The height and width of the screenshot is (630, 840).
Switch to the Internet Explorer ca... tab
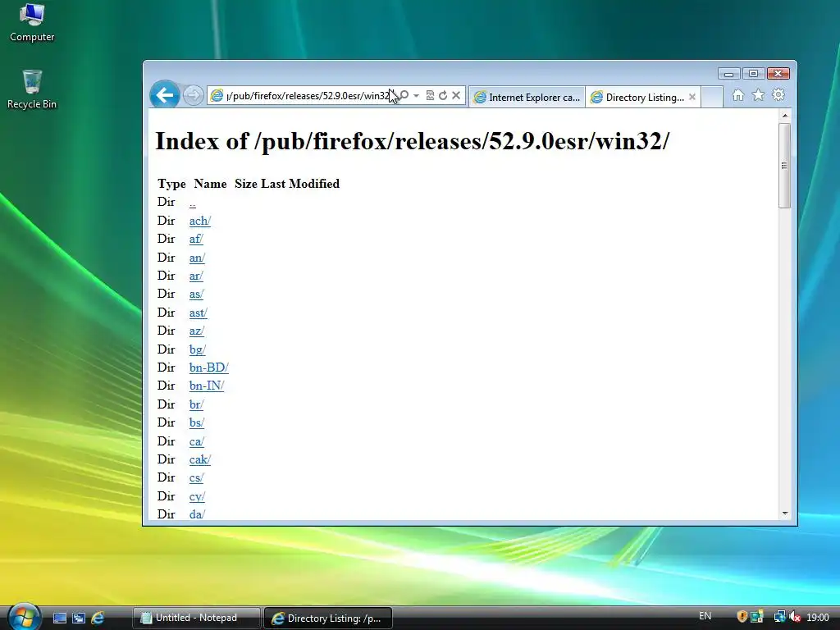click(527, 97)
